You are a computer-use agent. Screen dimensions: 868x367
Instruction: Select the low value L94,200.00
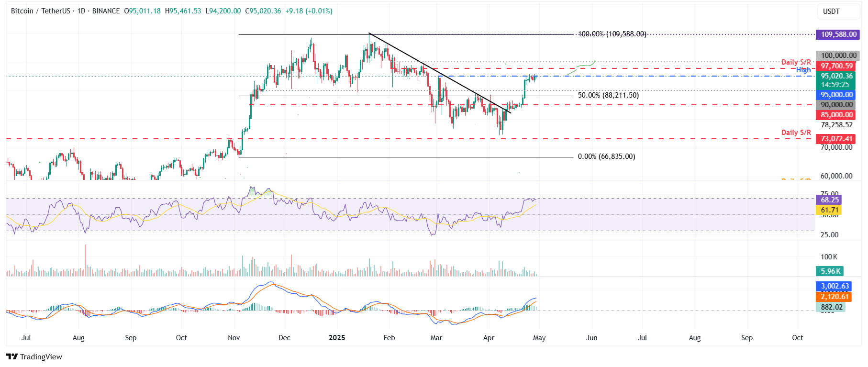click(x=223, y=11)
